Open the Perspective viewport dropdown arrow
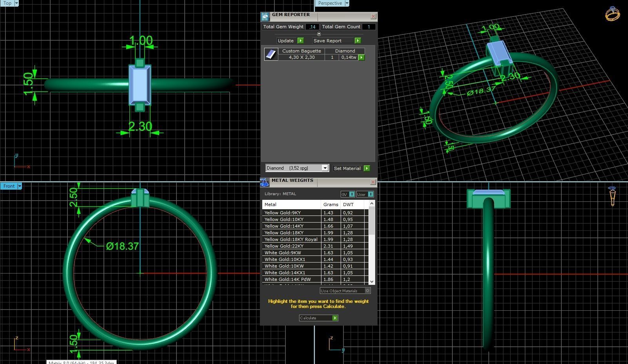628x364 pixels. pos(347,3)
